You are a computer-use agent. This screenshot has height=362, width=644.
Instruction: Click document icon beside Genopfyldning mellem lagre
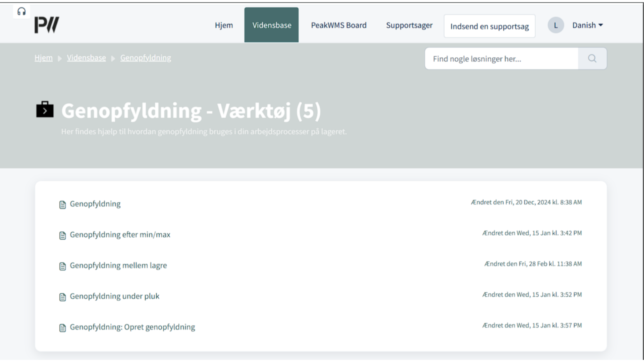(x=62, y=266)
